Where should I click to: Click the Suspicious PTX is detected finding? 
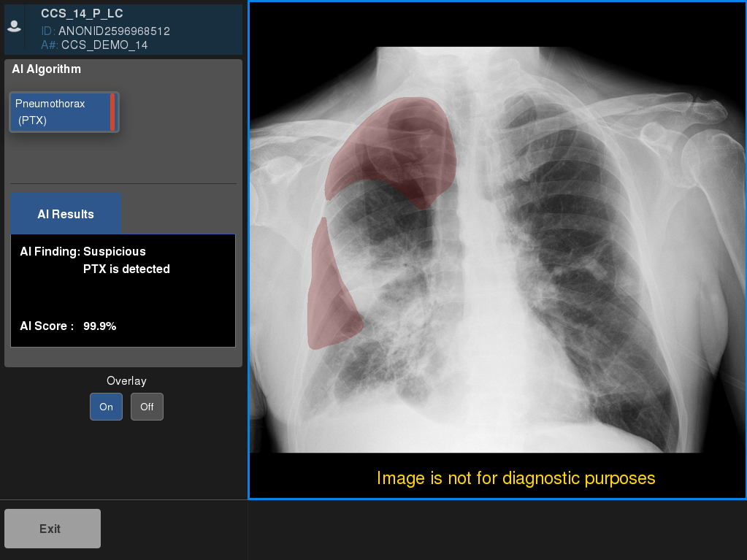126,260
